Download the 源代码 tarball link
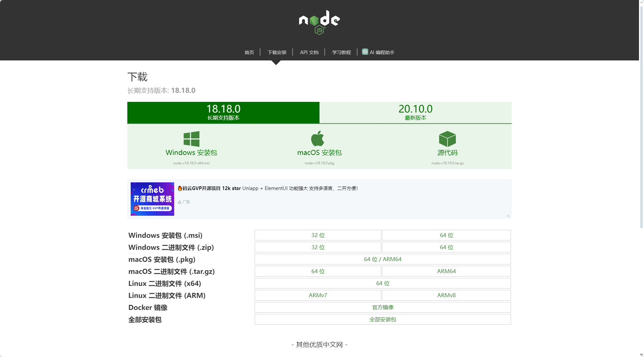This screenshot has width=644, height=357. 447,153
